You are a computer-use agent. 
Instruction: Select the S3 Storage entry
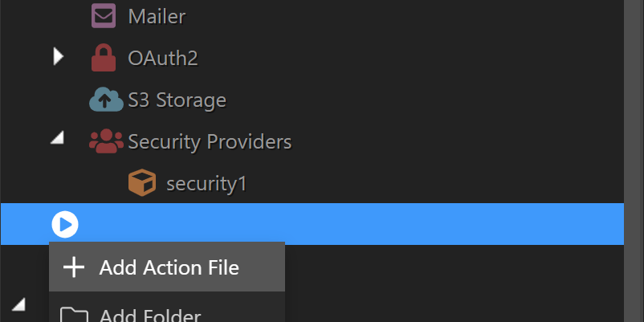point(177,100)
